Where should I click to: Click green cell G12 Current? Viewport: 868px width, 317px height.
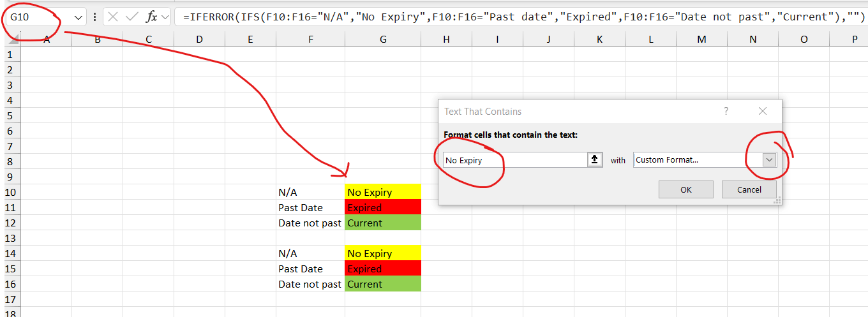click(383, 223)
